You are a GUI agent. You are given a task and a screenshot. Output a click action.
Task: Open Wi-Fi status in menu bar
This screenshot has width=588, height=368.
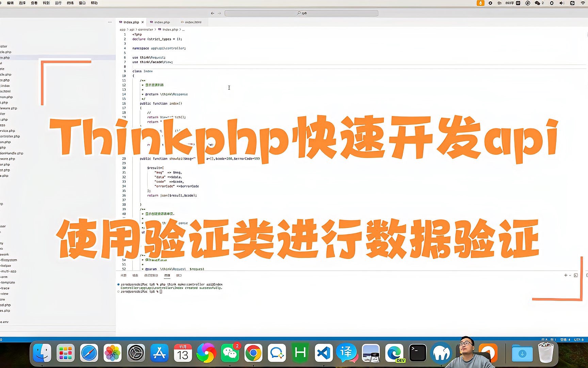(x=583, y=3)
